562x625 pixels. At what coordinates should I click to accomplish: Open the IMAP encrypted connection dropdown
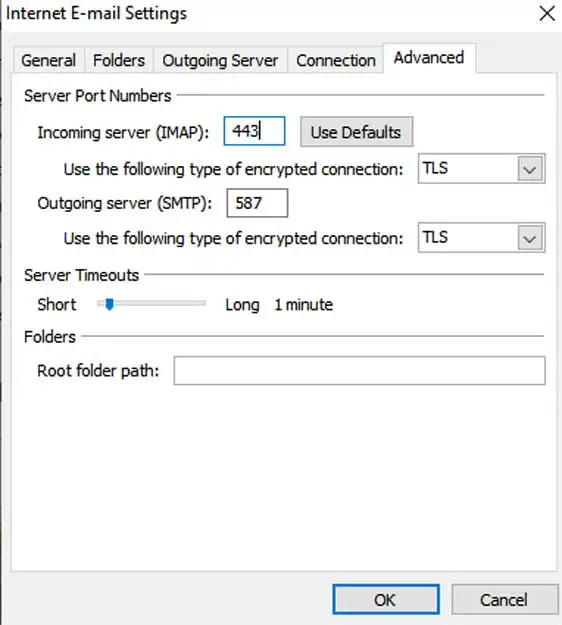481,169
